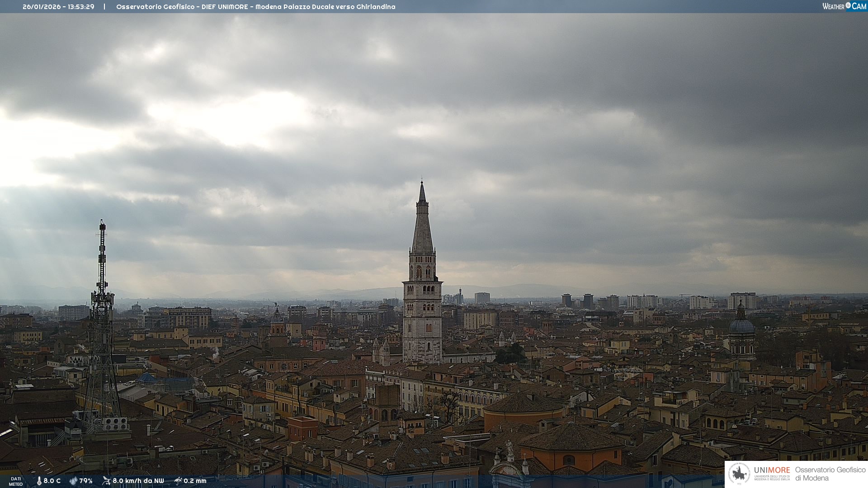
Task: Click the Osservatorio Geofisico camera title text
Action: 255,7
